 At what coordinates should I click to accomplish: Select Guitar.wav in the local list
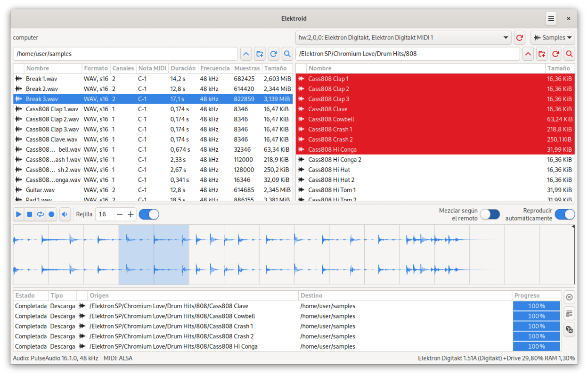[40, 190]
